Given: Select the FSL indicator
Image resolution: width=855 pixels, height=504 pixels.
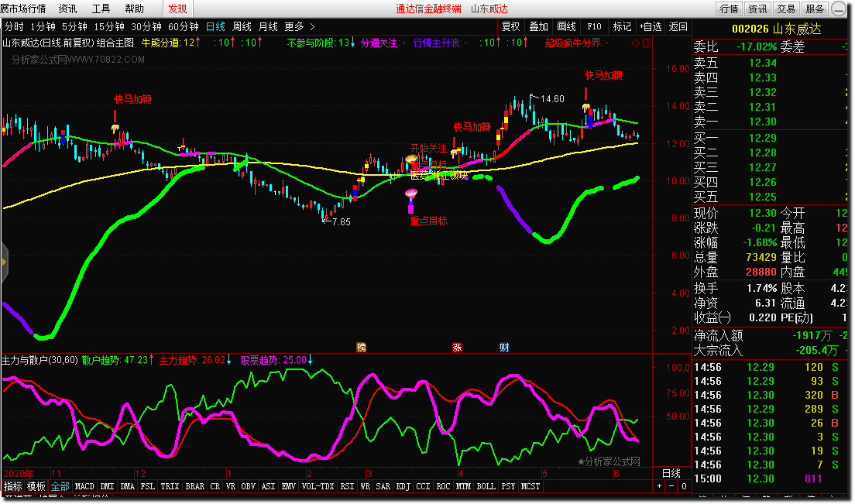Looking at the screenshot, I should point(147,486).
